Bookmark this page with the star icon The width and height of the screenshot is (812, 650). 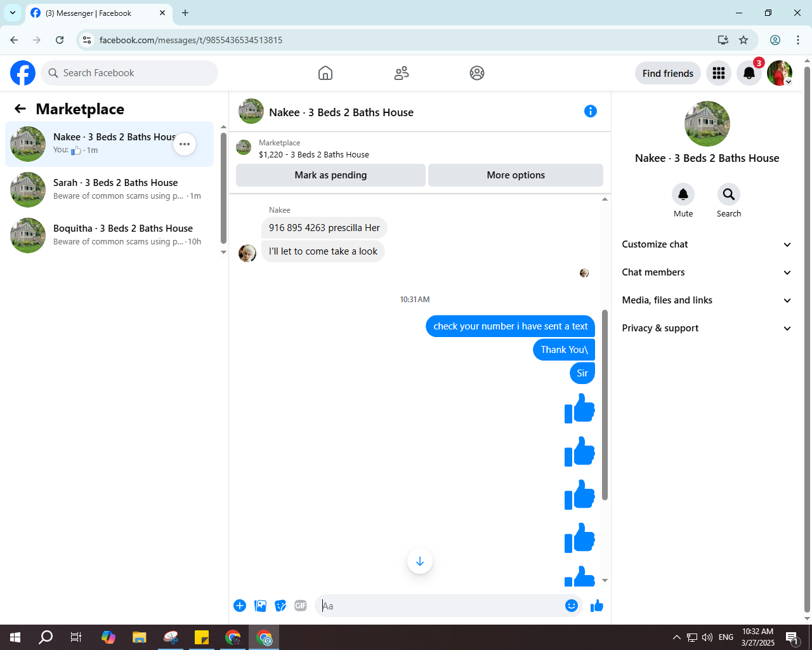(743, 40)
